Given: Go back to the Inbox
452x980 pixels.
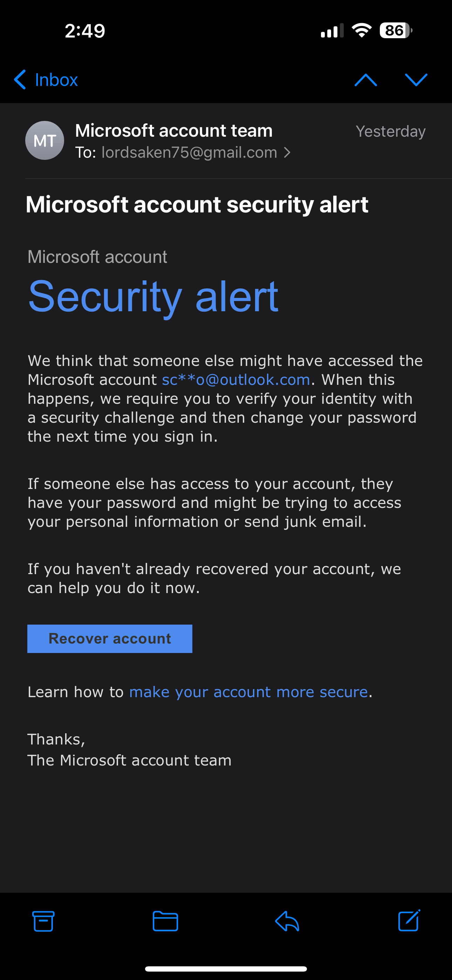Looking at the screenshot, I should tap(46, 80).
